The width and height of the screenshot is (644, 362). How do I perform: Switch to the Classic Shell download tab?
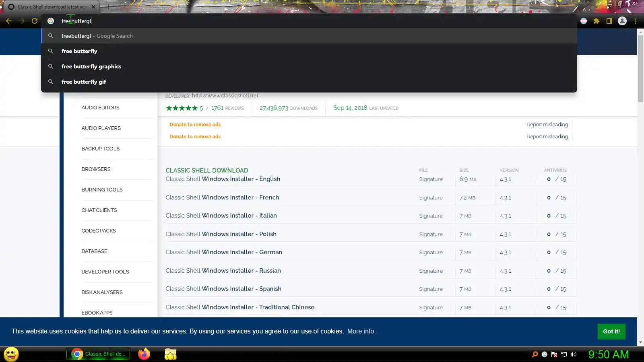point(52,7)
